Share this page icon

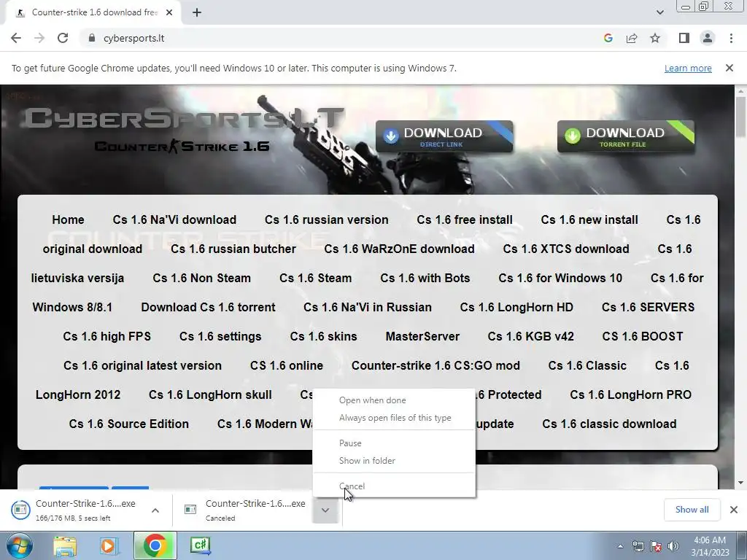point(632,38)
